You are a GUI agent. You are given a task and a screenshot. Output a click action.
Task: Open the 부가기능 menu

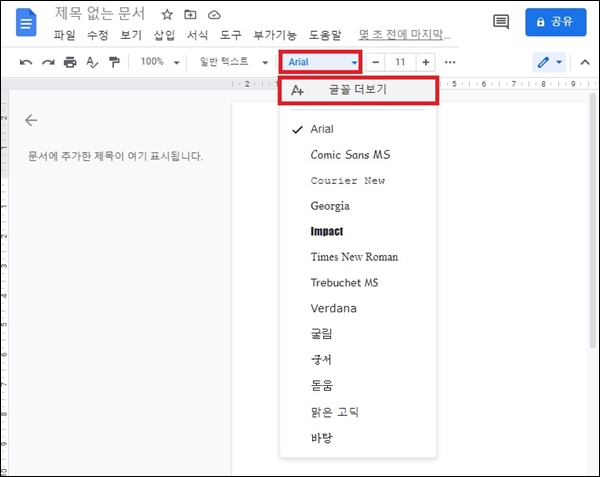[275, 35]
